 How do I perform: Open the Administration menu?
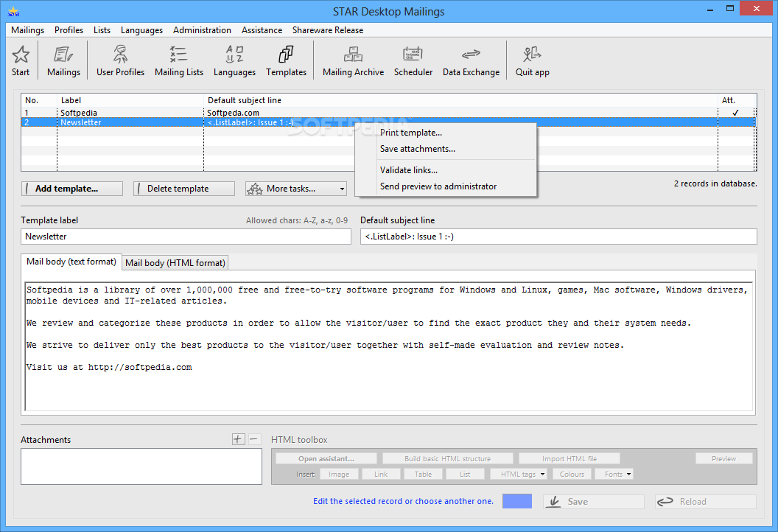pyautogui.click(x=202, y=29)
